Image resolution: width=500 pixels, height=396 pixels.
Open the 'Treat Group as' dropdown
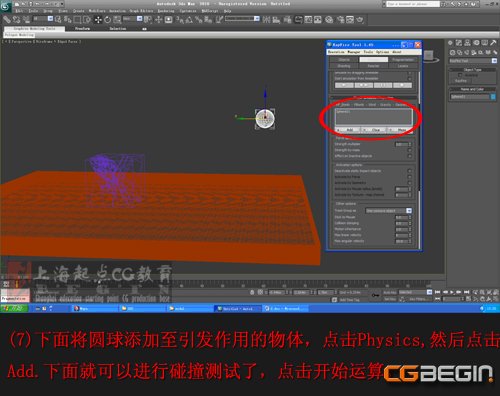[x=389, y=211]
